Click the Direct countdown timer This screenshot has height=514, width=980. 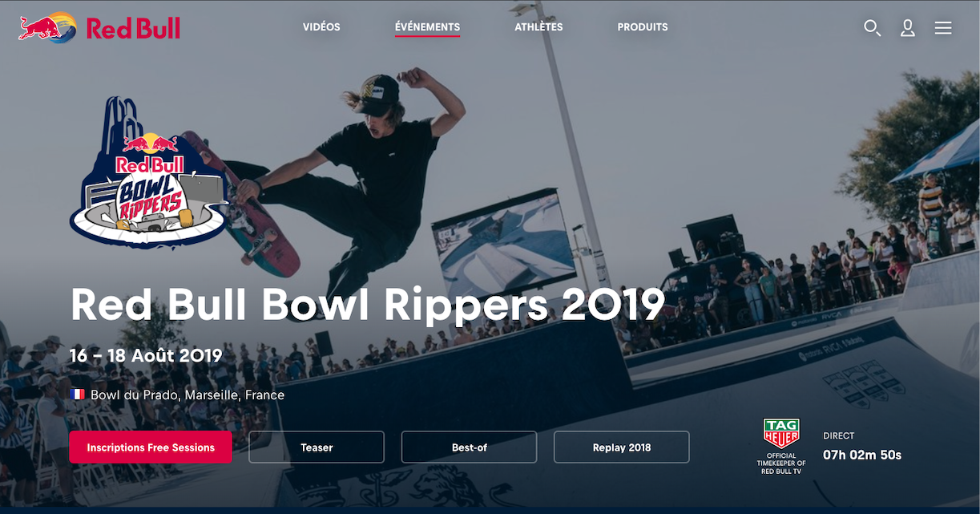pyautogui.click(x=862, y=455)
